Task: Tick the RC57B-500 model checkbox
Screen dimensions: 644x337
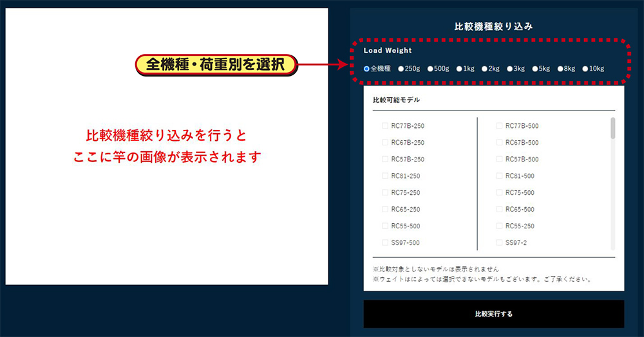Action: click(499, 159)
